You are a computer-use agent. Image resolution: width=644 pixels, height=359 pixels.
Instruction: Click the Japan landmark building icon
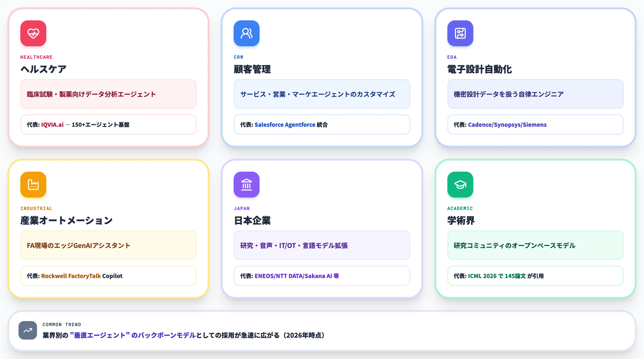click(x=247, y=185)
